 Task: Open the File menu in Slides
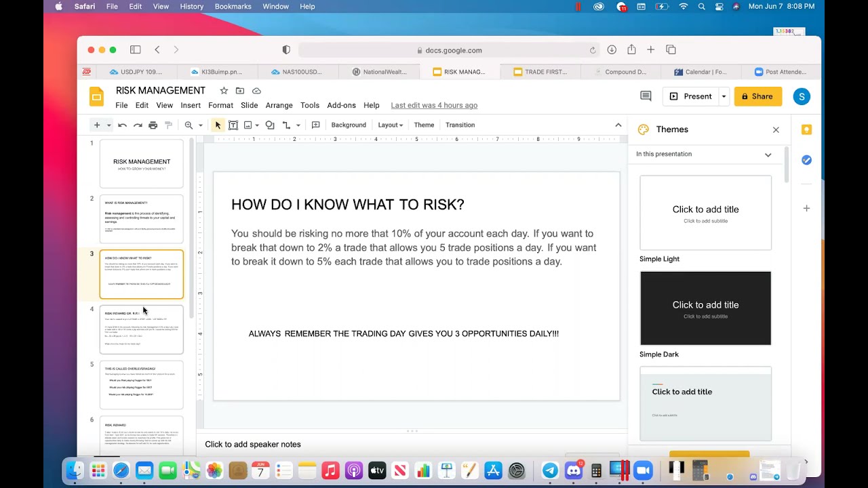121,105
